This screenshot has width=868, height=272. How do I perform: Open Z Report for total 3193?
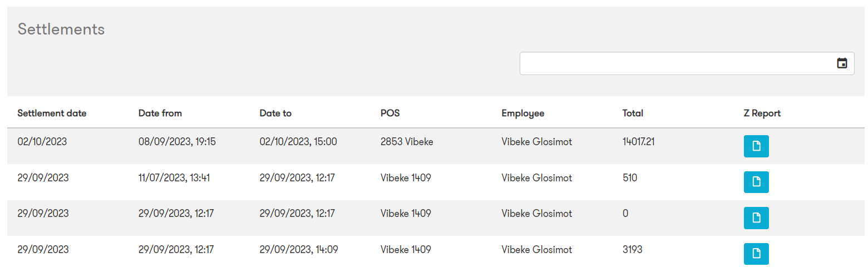pyautogui.click(x=756, y=254)
